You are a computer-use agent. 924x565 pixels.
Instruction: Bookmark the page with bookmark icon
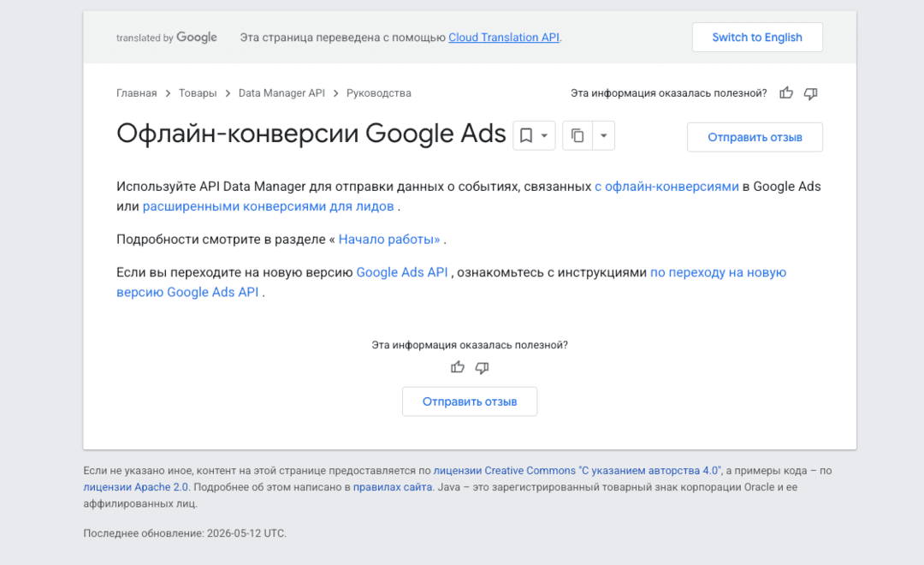tap(526, 135)
